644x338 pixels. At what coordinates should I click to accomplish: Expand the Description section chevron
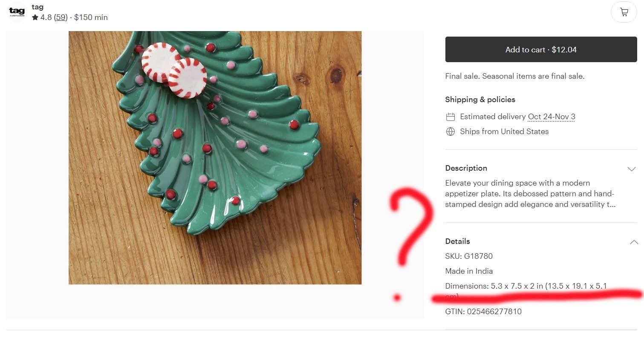coord(632,169)
